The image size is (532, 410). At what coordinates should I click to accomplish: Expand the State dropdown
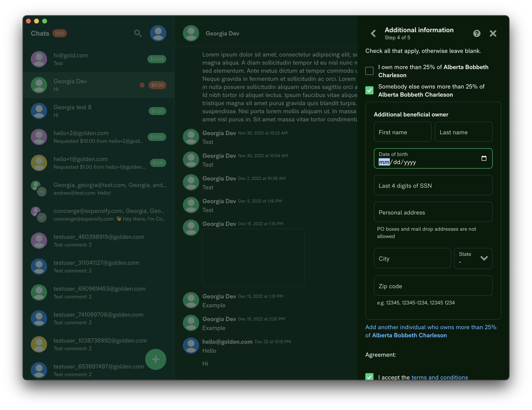[473, 258]
